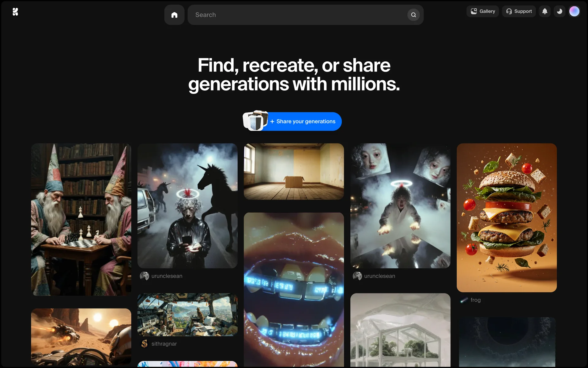
Task: Click the Share your generations button
Action: click(305, 121)
